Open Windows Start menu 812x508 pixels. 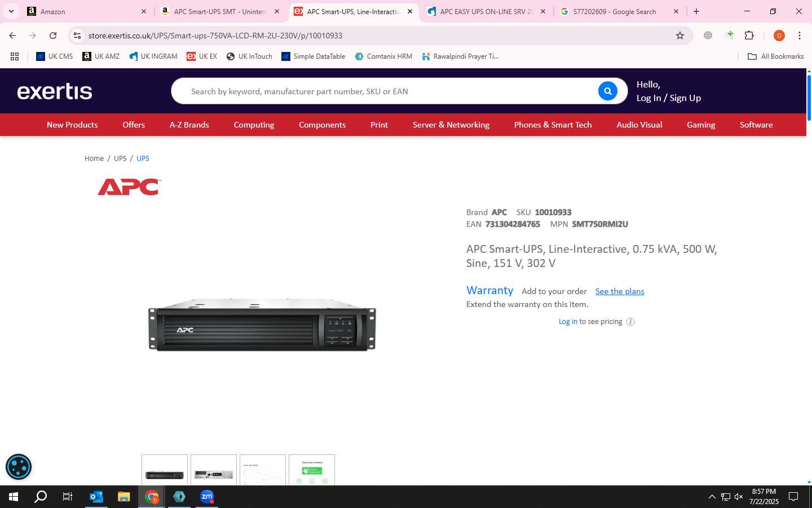click(x=14, y=497)
